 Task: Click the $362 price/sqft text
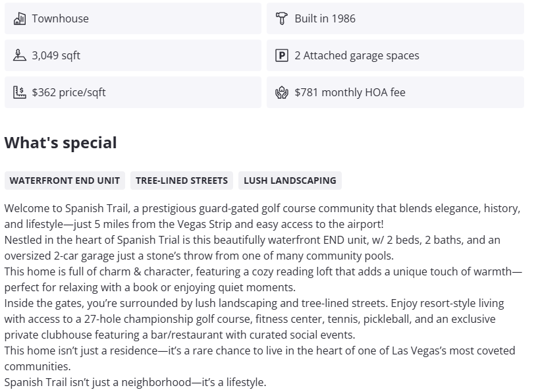click(x=68, y=92)
